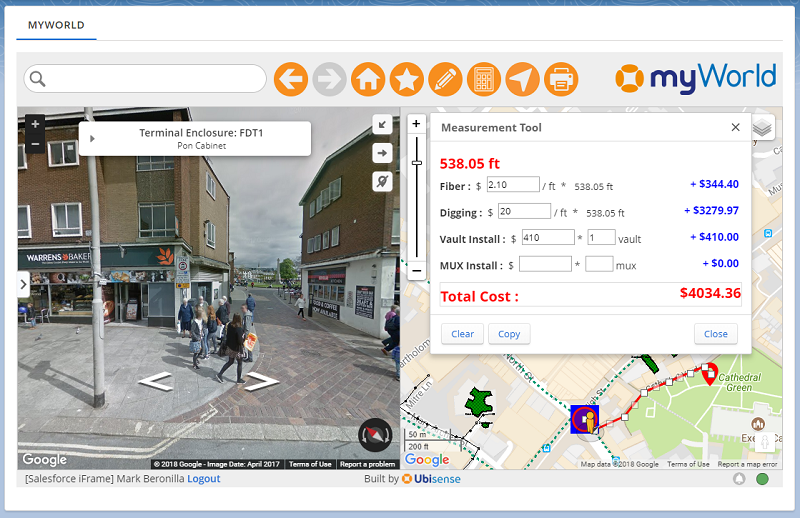Select the pencil edit tool
The height and width of the screenshot is (518, 800).
point(445,79)
